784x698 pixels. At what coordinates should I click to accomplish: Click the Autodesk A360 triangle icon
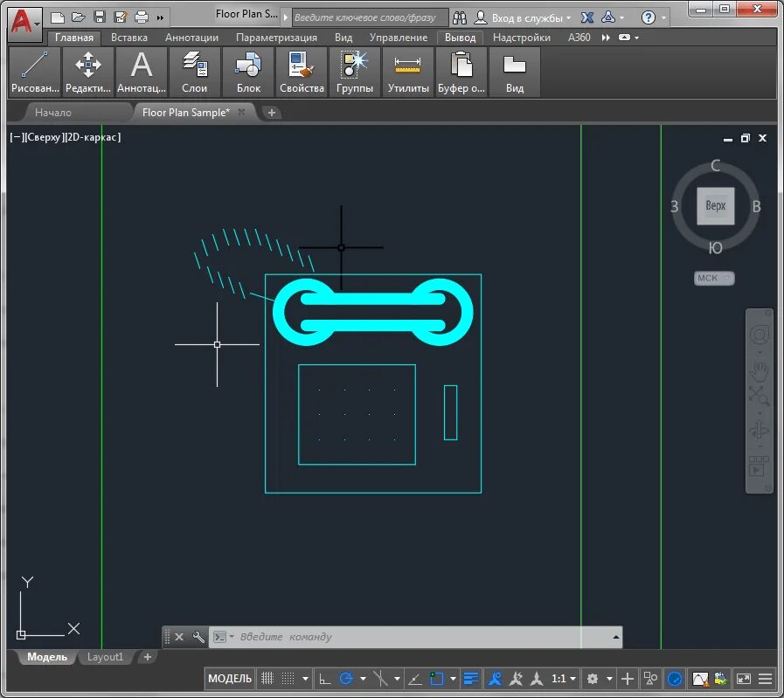[x=608, y=18]
